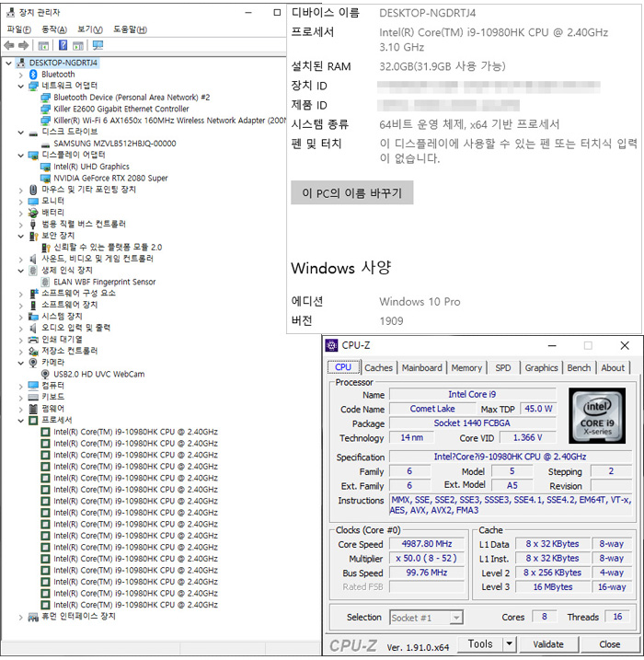Click the blue Help icon in toolbar
This screenshot has height=660, width=644.
tap(63, 45)
